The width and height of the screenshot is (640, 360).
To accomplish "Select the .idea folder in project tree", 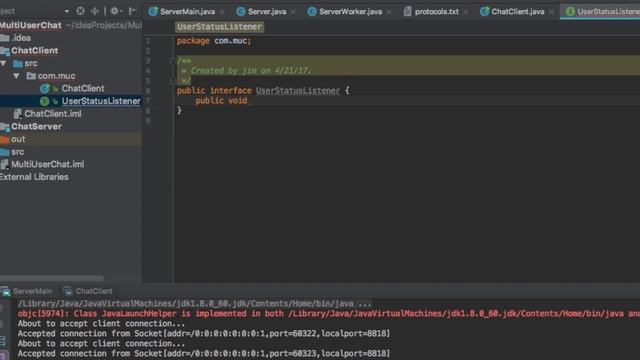I will point(21,38).
